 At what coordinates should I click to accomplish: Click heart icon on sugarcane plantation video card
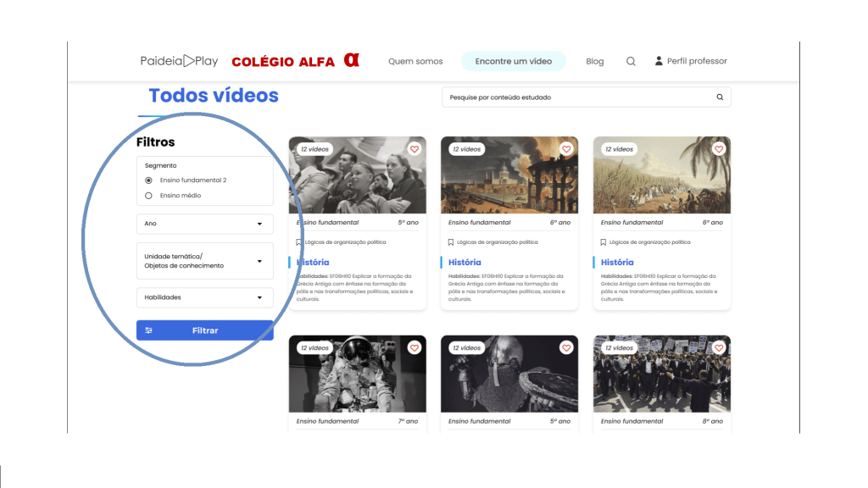[x=719, y=149]
